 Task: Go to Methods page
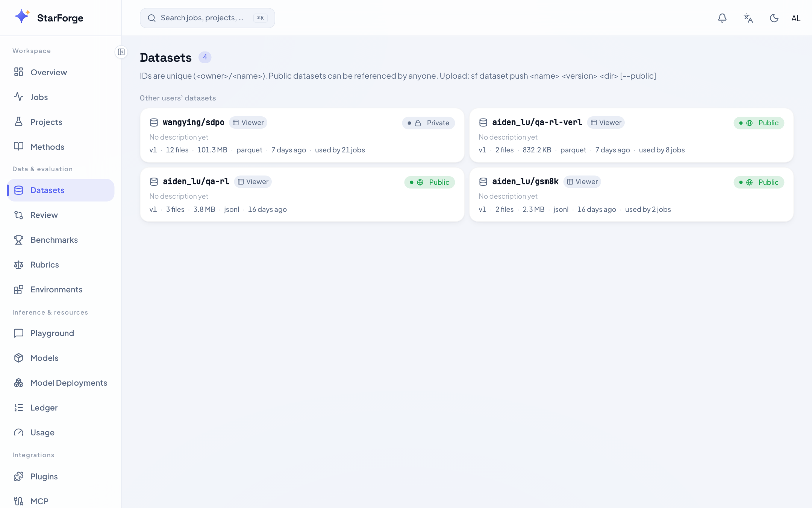[x=61, y=147]
